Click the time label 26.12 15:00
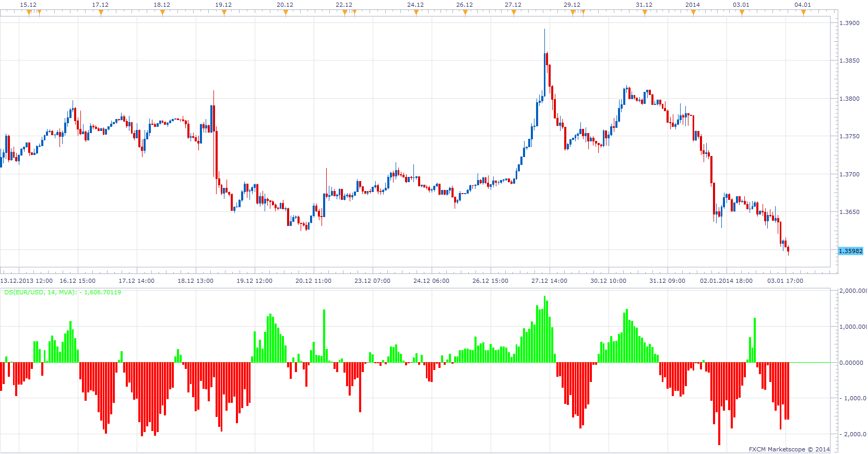The width and height of the screenshot is (868, 454). click(490, 281)
